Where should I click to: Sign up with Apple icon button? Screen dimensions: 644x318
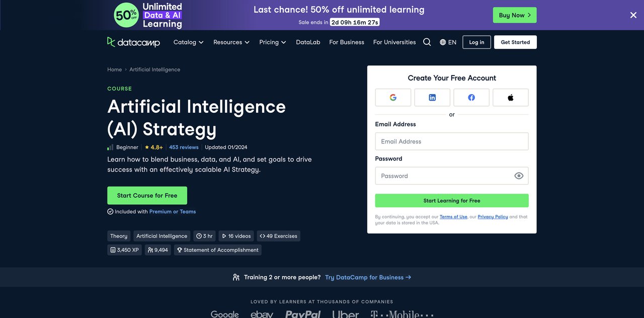pos(511,98)
